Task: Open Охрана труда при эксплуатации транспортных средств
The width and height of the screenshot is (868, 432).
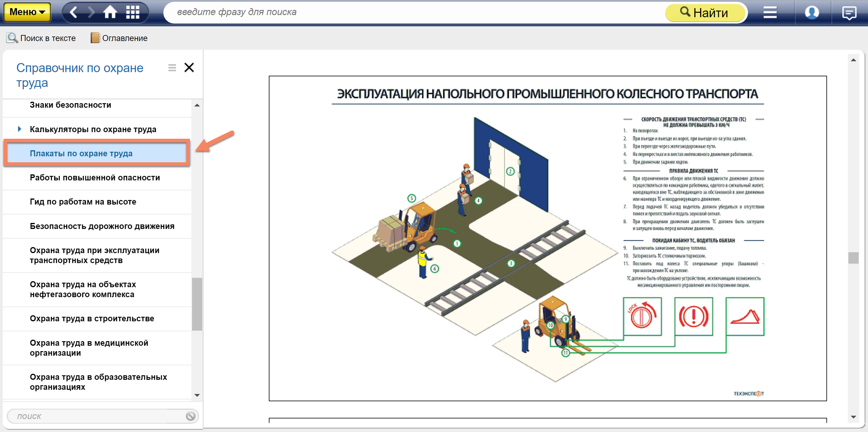Action: point(97,255)
